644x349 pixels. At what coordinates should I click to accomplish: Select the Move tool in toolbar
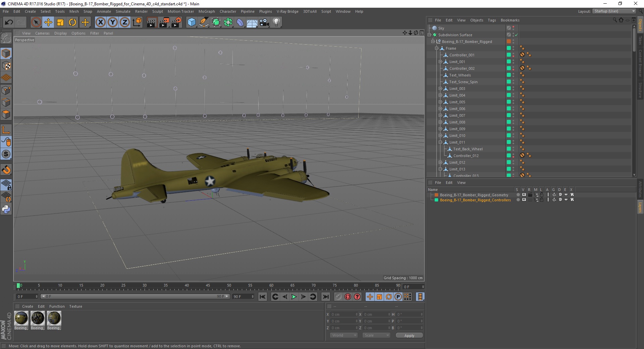tap(48, 22)
